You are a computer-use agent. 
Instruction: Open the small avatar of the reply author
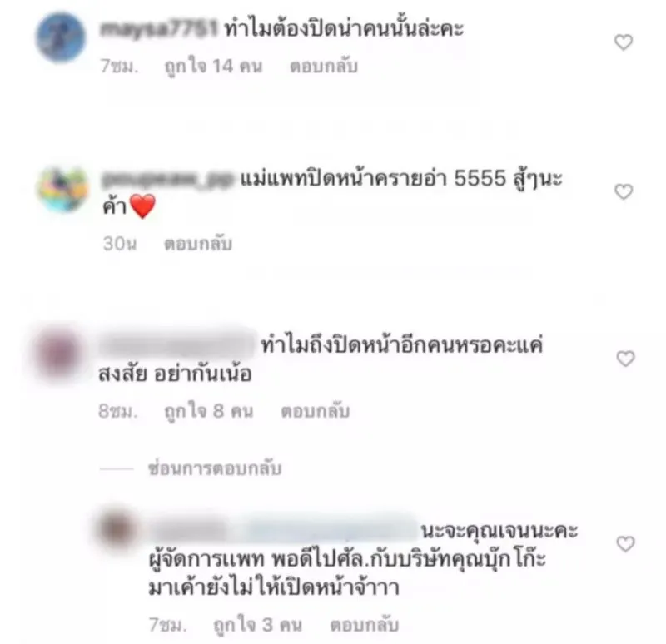point(117,530)
